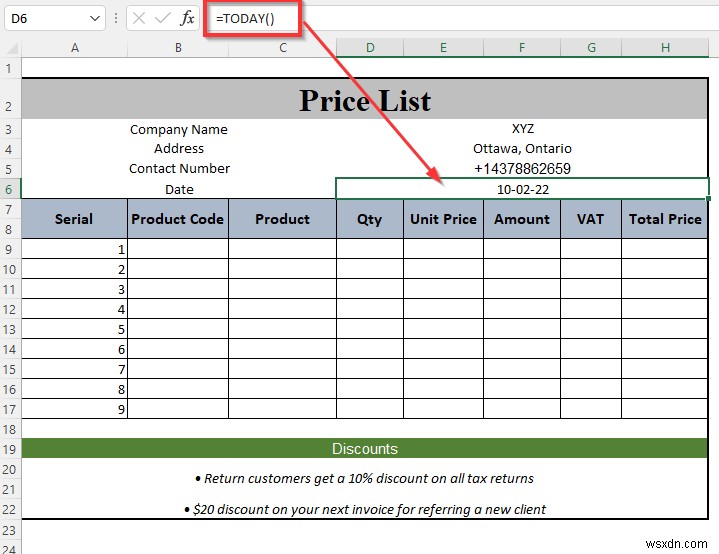
Task: Click the empty Total Price cell for serial 9
Action: click(665, 409)
